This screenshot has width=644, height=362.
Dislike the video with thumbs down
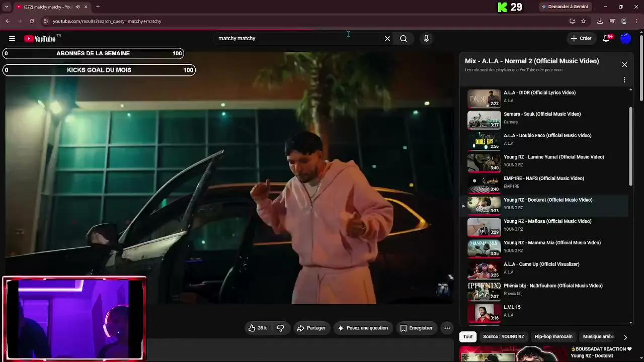point(281,328)
